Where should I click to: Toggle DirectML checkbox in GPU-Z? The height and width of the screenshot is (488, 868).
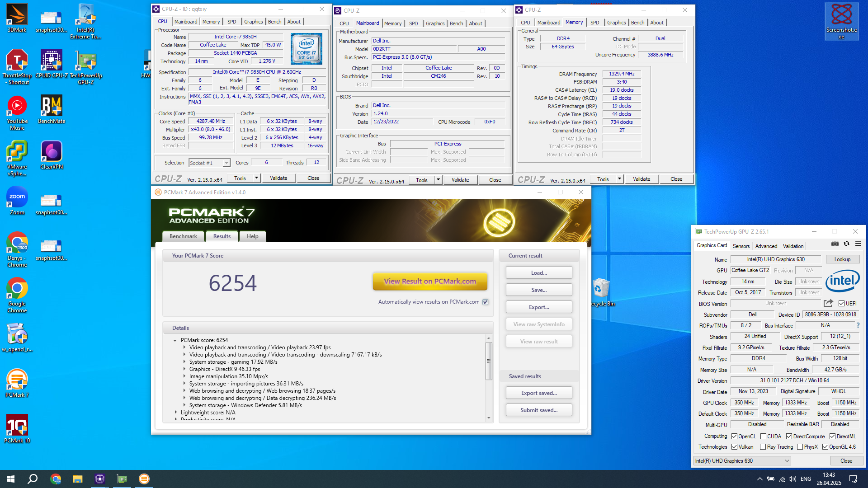[x=832, y=436]
